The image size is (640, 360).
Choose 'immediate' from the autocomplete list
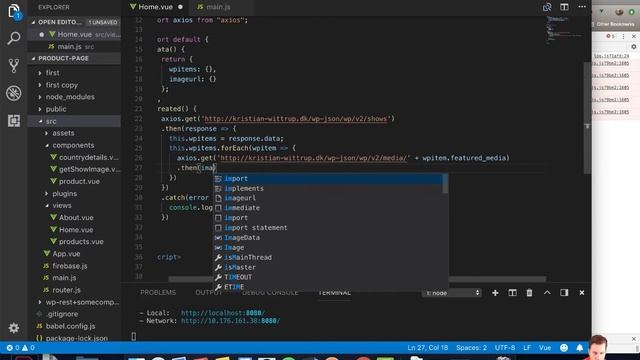[x=328, y=208]
